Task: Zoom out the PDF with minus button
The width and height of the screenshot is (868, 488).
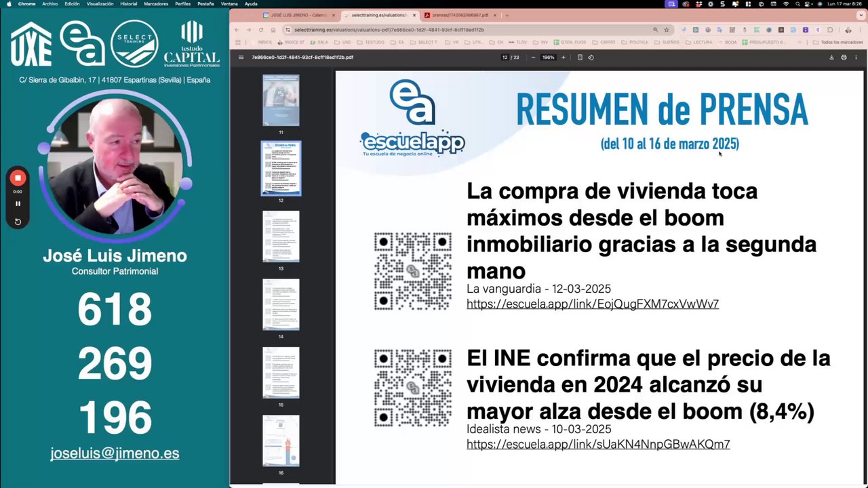Action: [x=533, y=58]
